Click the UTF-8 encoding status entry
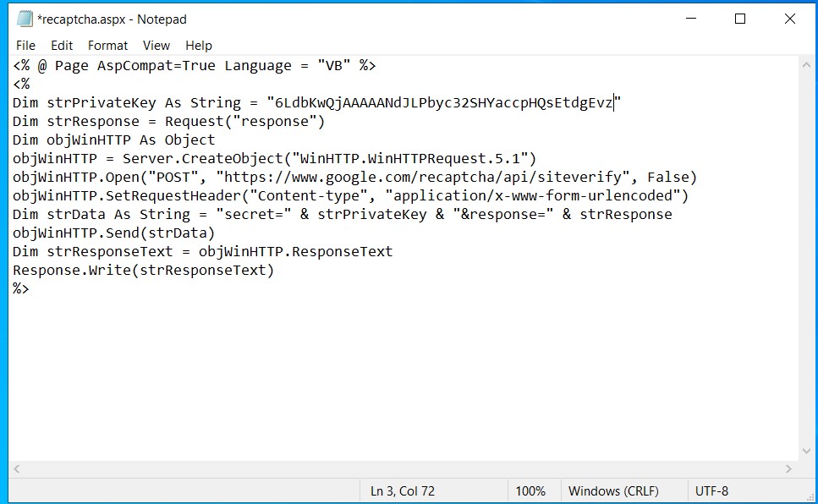The height and width of the screenshot is (504, 818). point(711,491)
